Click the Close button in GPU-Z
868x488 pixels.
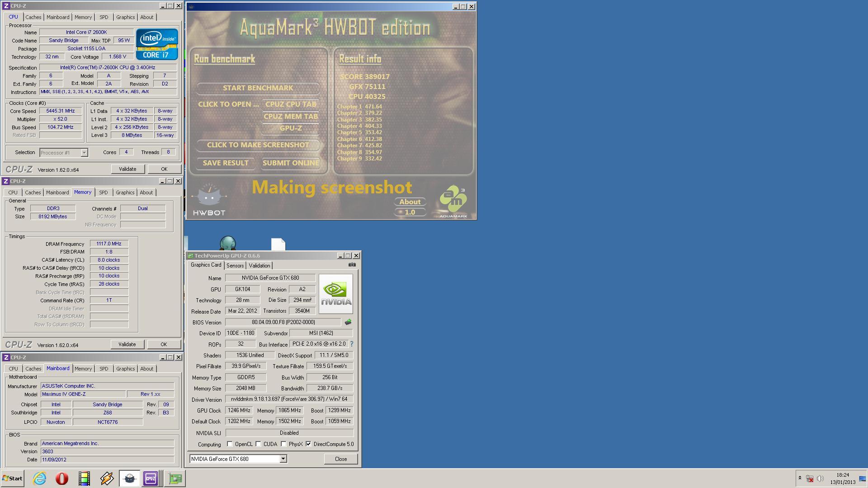(x=341, y=459)
